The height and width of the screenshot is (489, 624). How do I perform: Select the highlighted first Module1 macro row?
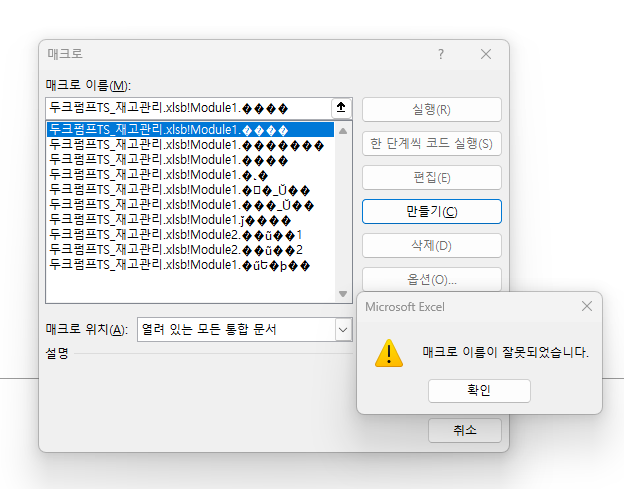(x=190, y=130)
